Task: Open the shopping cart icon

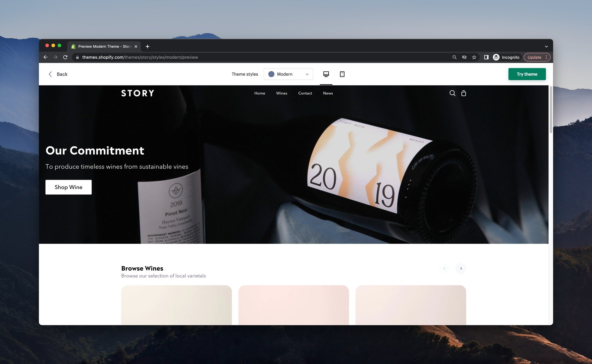Action: coord(464,93)
